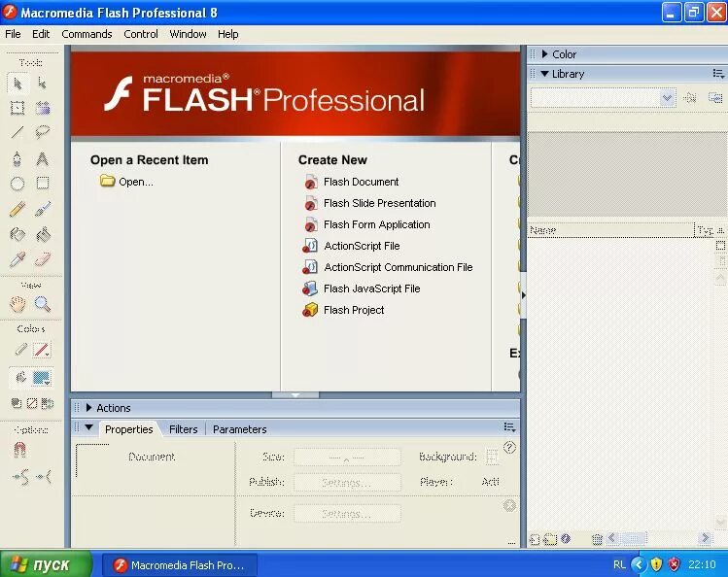728x577 pixels.
Task: Switch to the Filters tab
Action: [184, 429]
